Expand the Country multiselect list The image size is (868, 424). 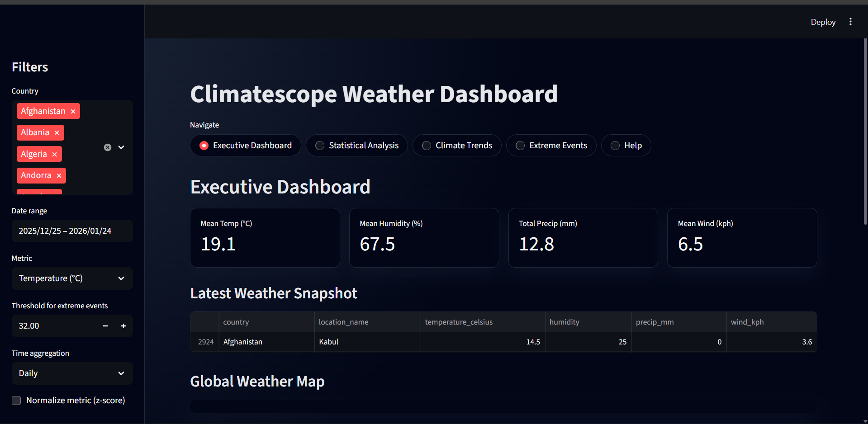coord(121,147)
